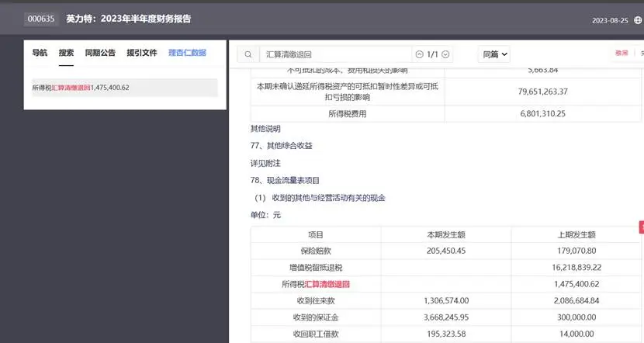This screenshot has width=644, height=343.
Task: Click the 详见附注 text
Action: click(265, 164)
